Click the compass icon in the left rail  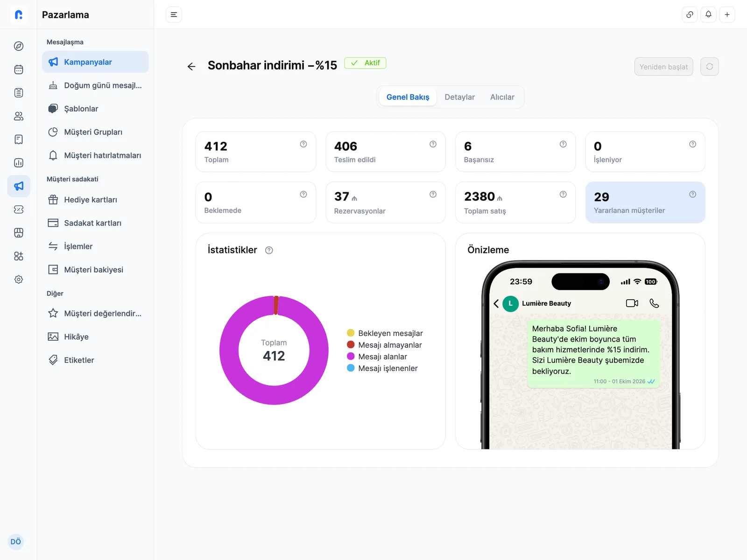tap(19, 46)
